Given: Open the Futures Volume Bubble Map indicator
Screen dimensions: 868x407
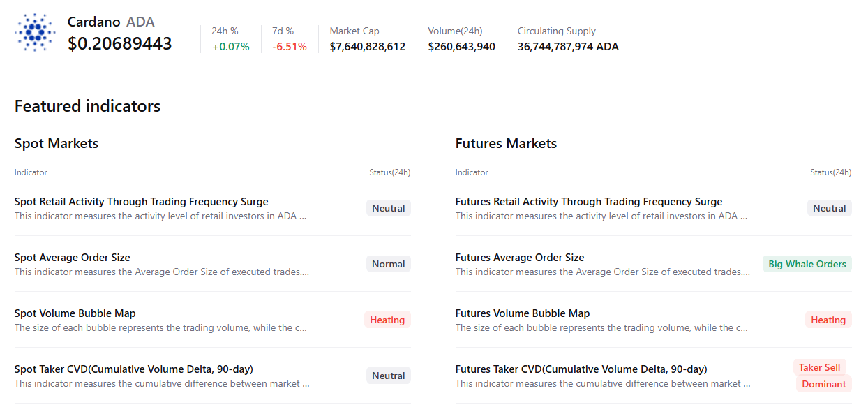Looking at the screenshot, I should 523,313.
